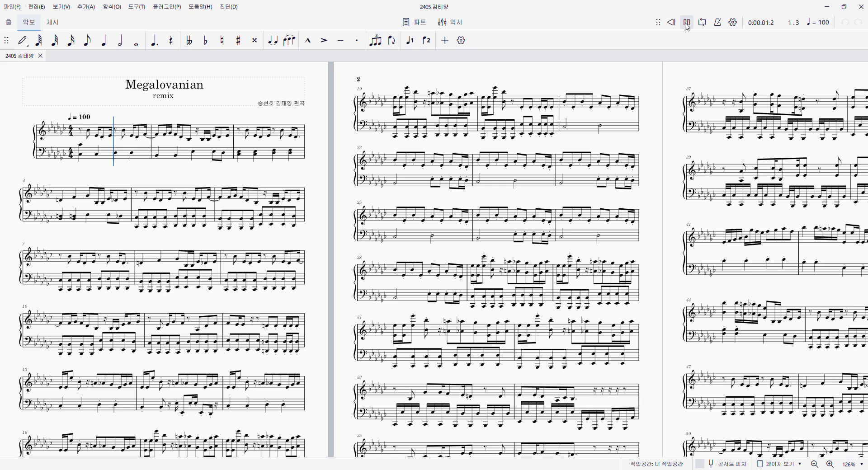The width and height of the screenshot is (868, 470).
Task: Grab the note toolbar drag handle
Action: point(6,40)
